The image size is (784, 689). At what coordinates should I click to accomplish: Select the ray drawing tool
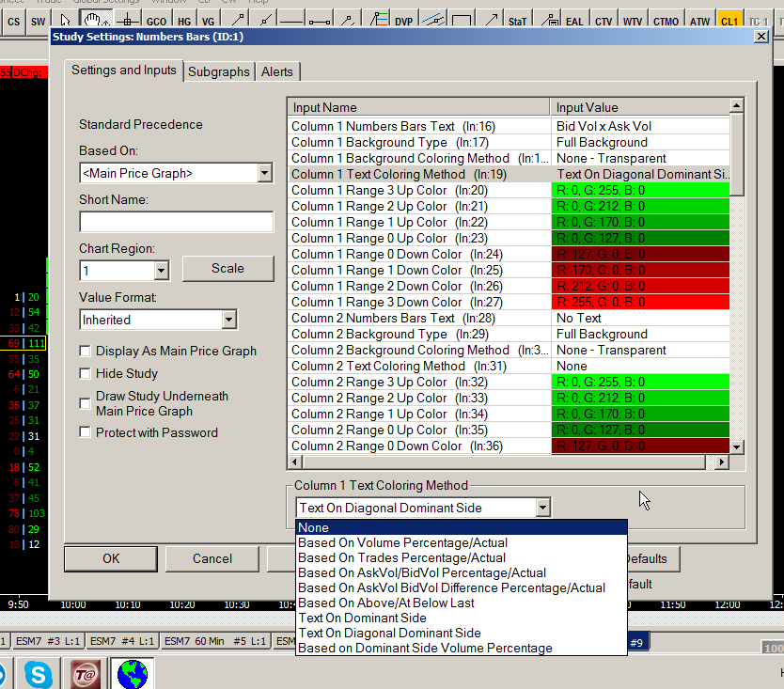coord(265,20)
